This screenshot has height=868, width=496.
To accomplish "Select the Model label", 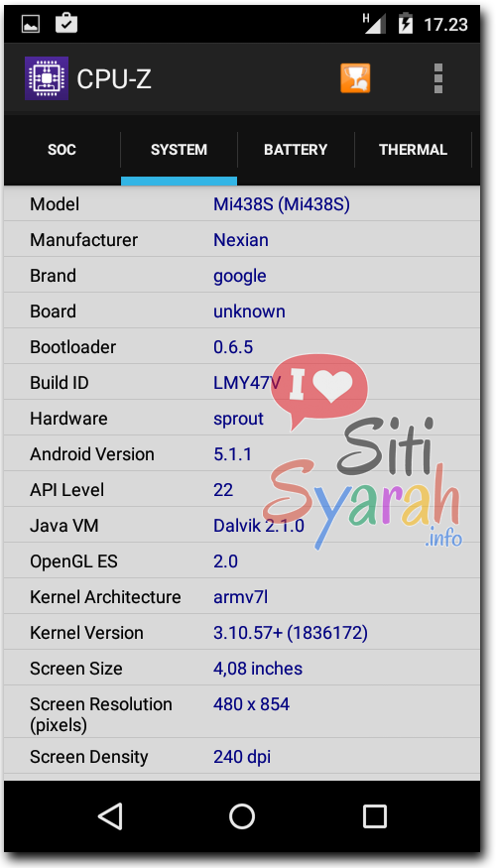I will click(55, 204).
